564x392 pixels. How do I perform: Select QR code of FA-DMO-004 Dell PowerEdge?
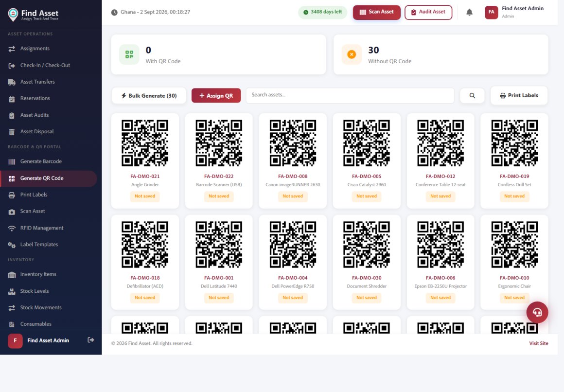[293, 245]
